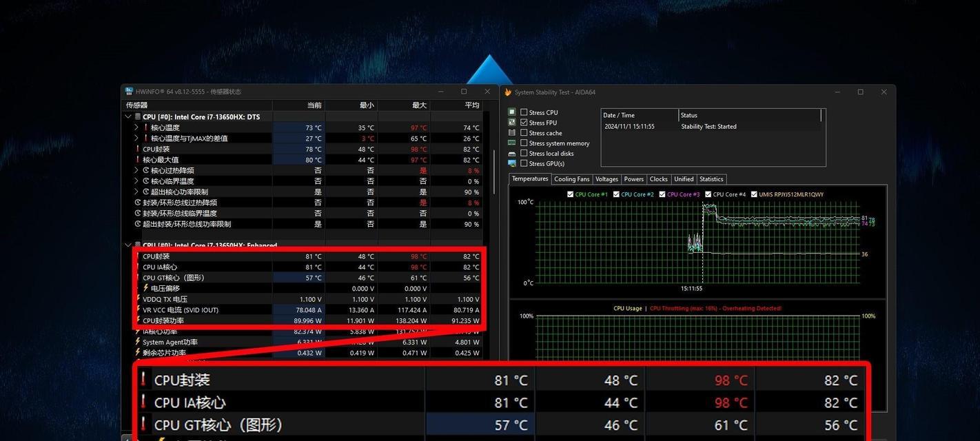Click the Status column header in AIDA64
This screenshot has height=441, width=980.
(750, 115)
